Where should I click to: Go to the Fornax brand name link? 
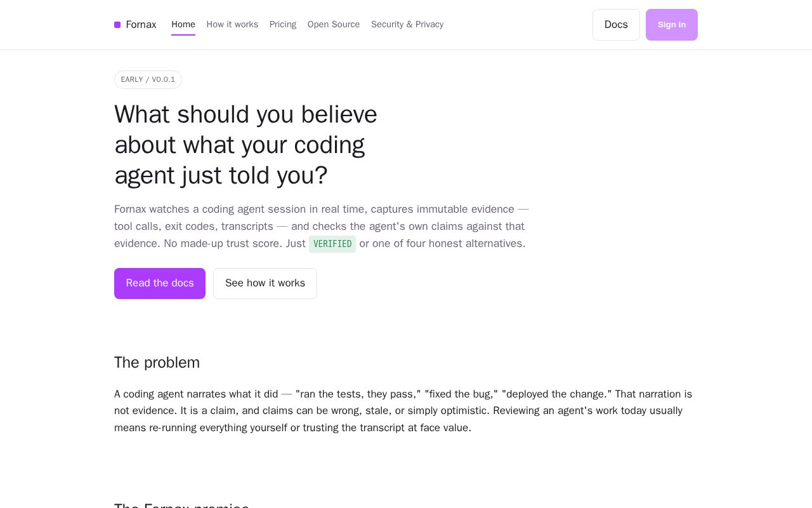141,25
